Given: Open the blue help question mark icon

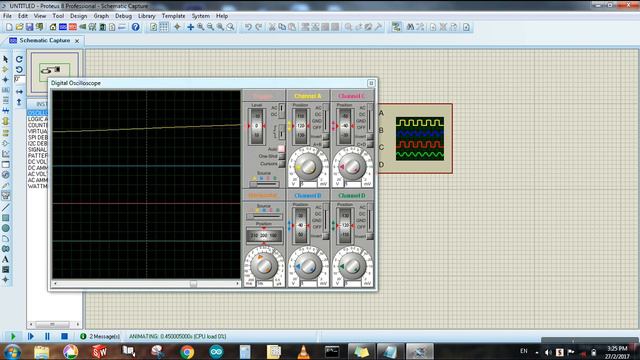Looking at the screenshot, I should click(136, 27).
